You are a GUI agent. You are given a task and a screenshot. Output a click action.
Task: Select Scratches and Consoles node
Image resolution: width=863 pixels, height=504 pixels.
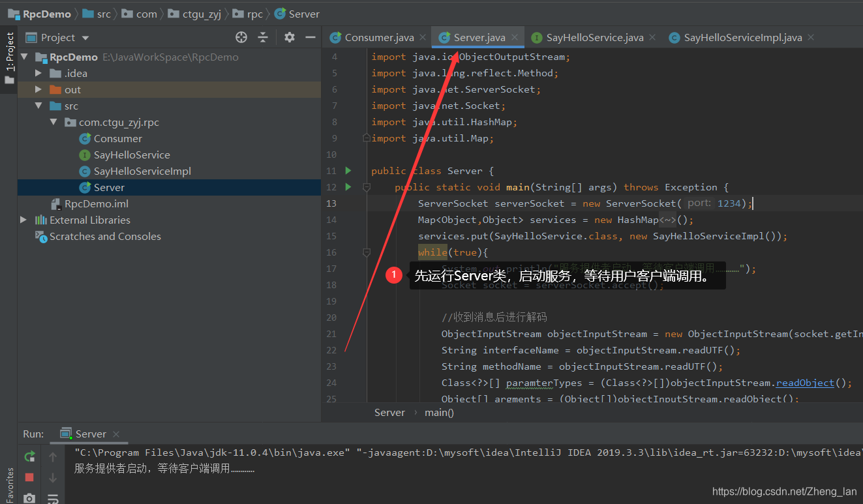(x=105, y=236)
